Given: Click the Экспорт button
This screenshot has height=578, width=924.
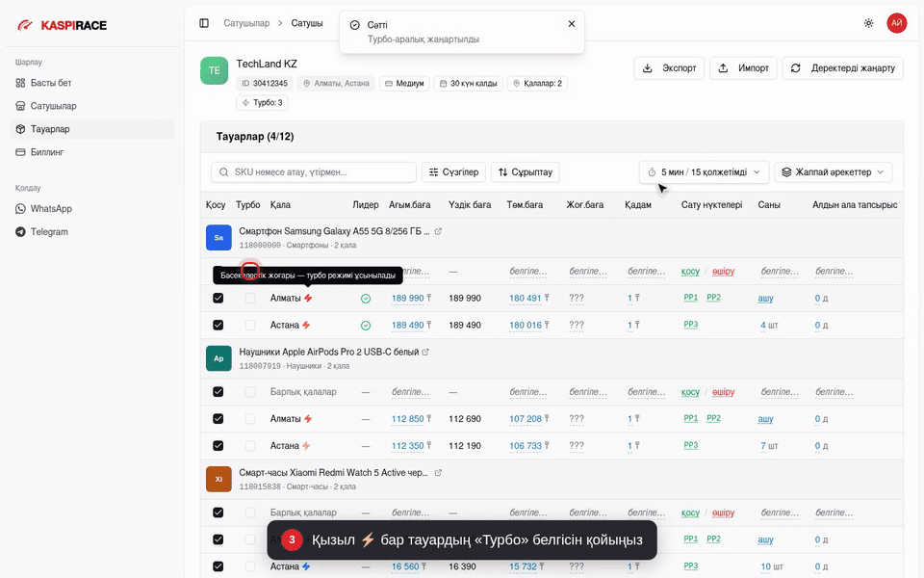Looking at the screenshot, I should click(x=669, y=68).
